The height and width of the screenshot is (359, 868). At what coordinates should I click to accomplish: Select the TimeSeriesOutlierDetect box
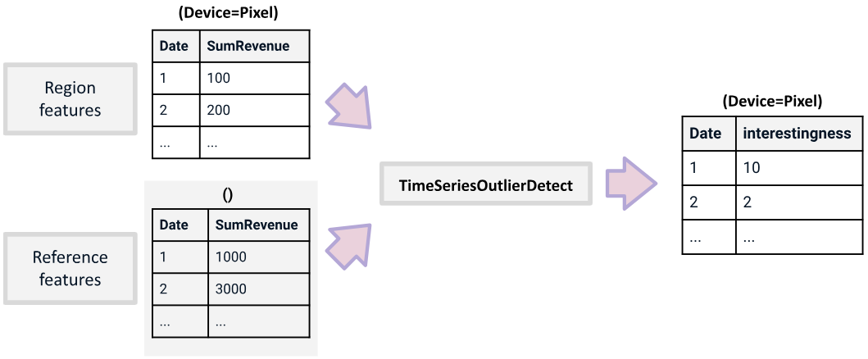point(485,185)
